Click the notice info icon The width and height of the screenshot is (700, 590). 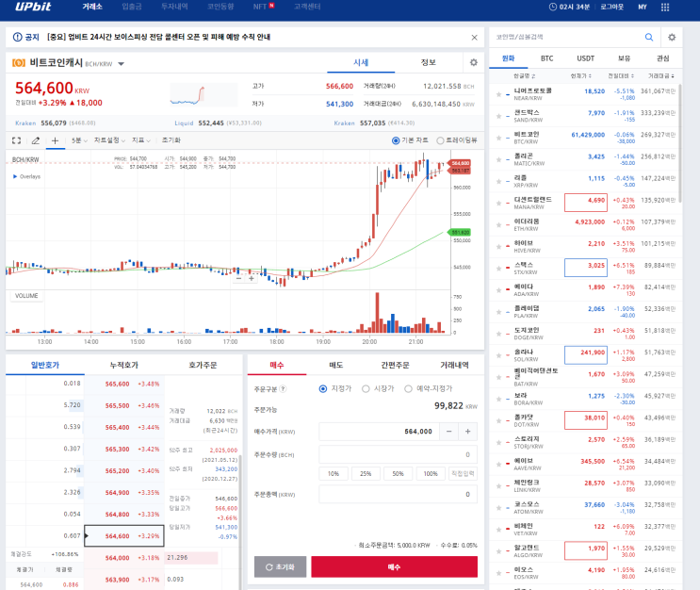pos(17,37)
